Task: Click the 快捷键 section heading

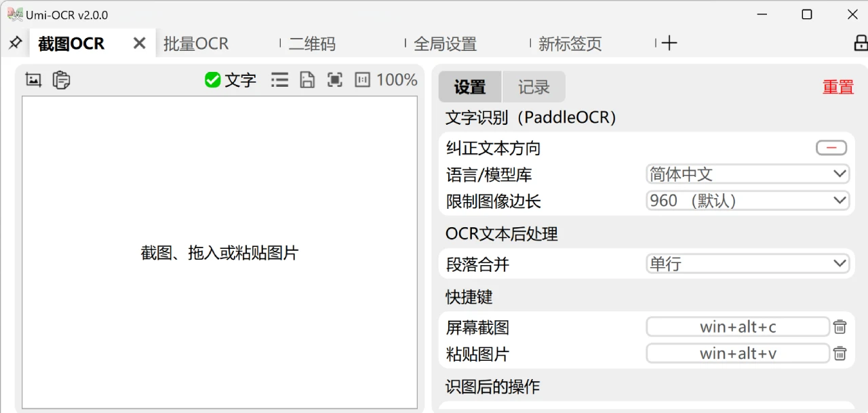Action: click(469, 297)
